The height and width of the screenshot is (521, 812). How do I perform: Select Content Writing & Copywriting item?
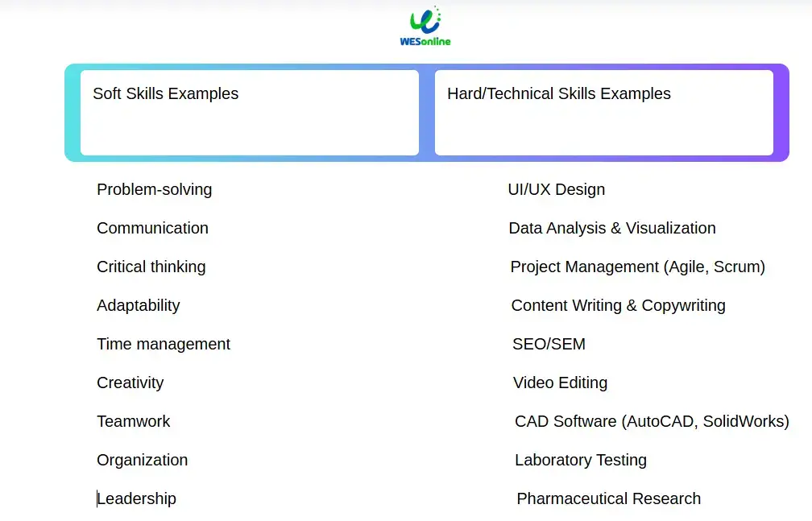pos(619,305)
